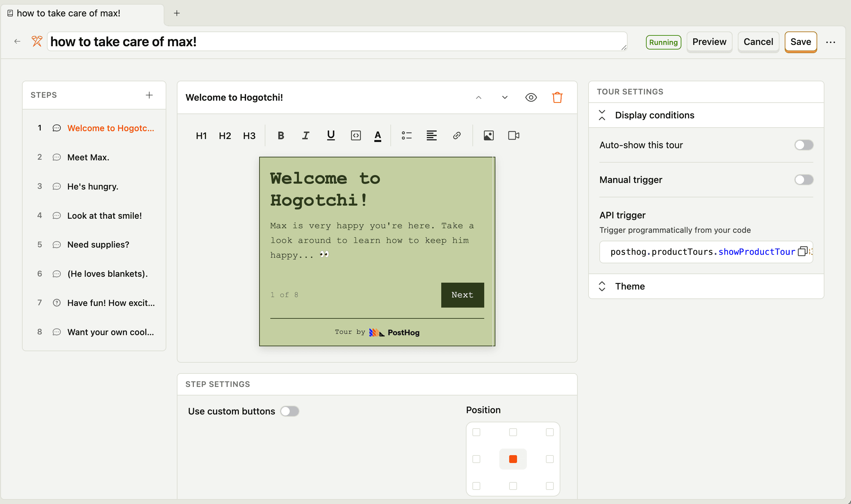Open a new tab

[x=176, y=13]
